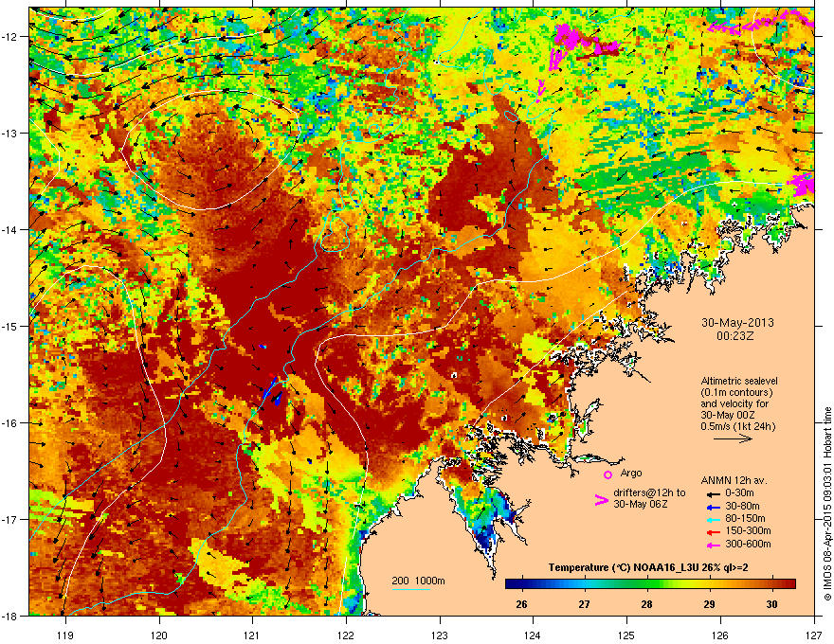Click longitude axis label '123'
Image resolution: width=834 pixels, height=644 pixels.
tap(440, 635)
